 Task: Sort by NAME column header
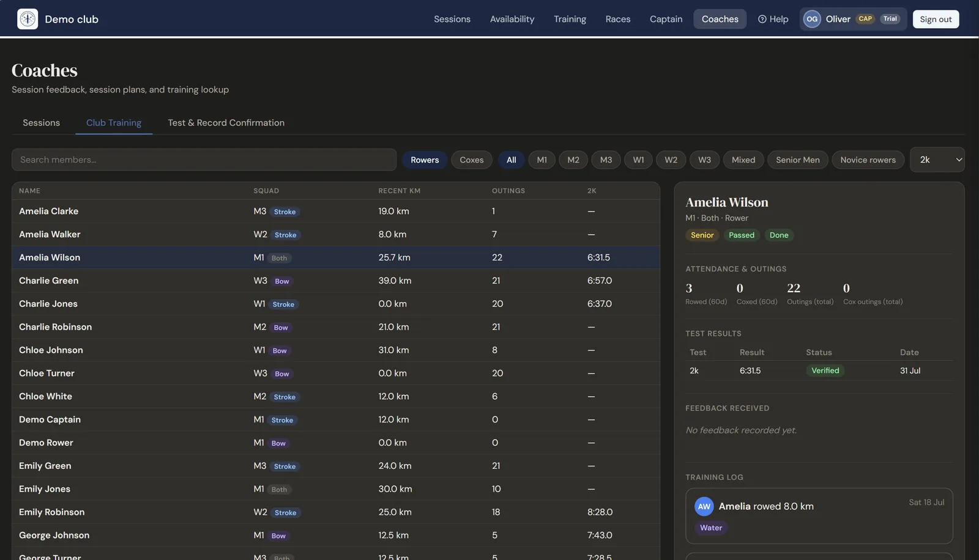[x=29, y=191]
